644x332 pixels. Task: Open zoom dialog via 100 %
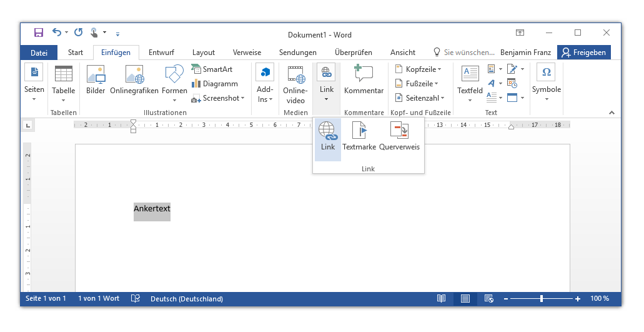(x=600, y=299)
